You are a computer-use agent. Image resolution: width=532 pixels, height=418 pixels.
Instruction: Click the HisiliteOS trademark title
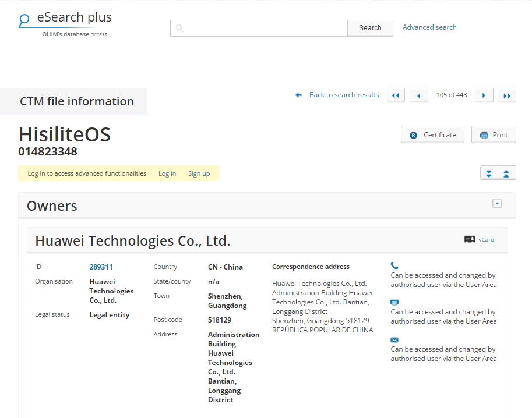(65, 134)
